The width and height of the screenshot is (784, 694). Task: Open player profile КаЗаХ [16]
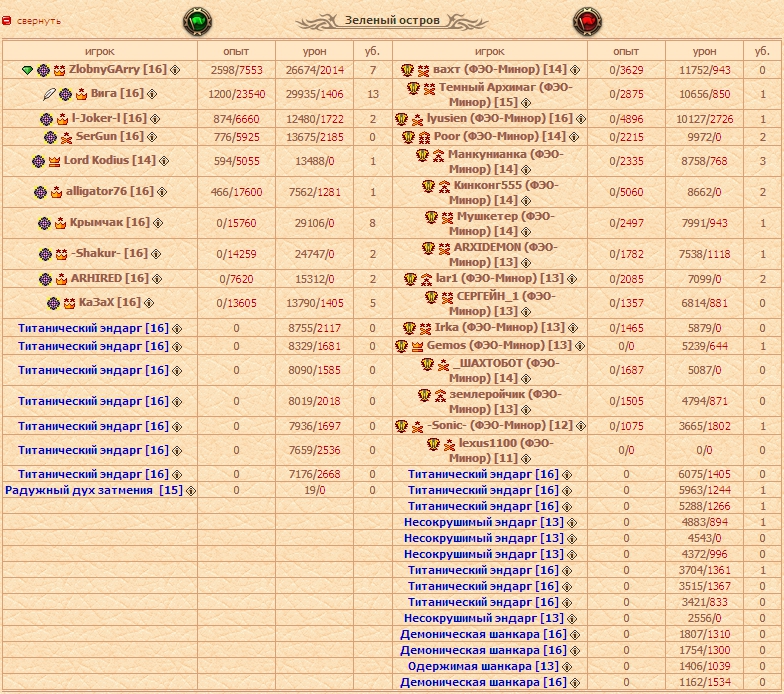click(110, 302)
